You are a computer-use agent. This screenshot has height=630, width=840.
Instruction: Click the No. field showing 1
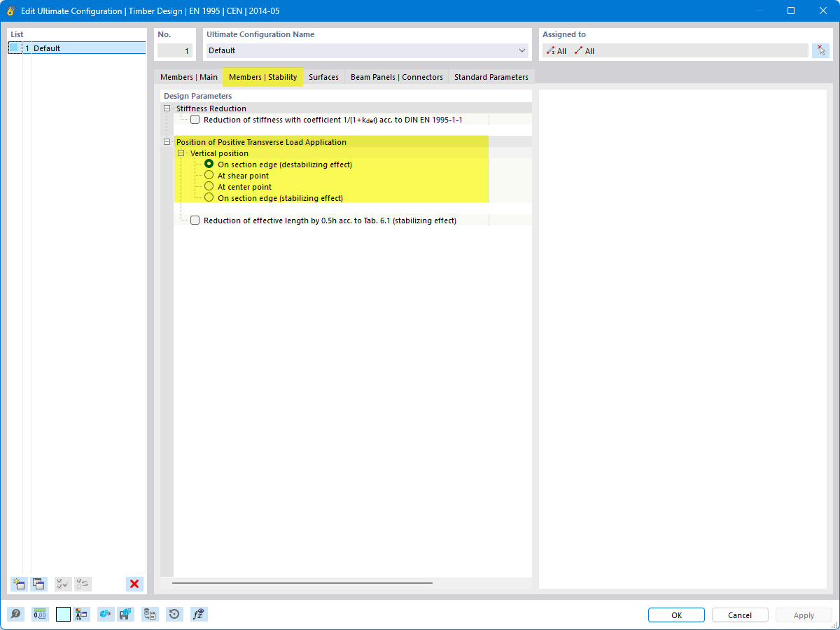(x=174, y=50)
